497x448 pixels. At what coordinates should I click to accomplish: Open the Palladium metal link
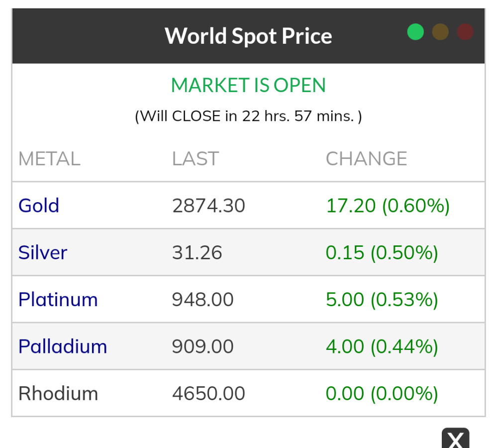[x=63, y=346]
